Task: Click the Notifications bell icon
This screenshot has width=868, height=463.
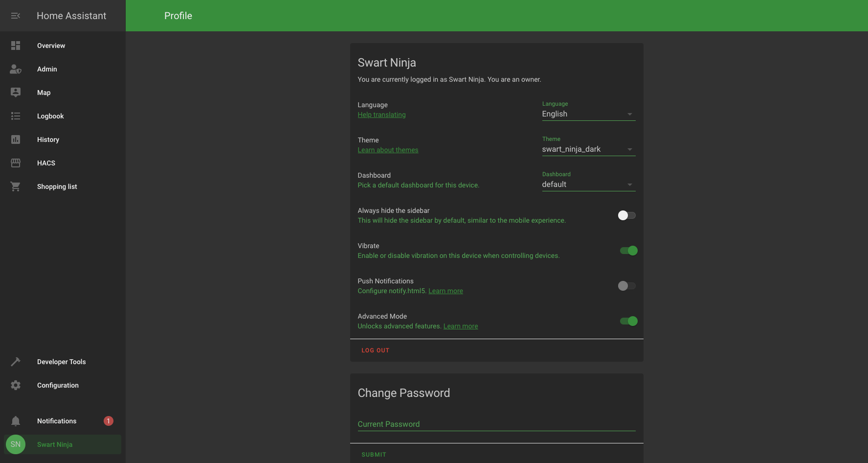Action: pos(16,421)
